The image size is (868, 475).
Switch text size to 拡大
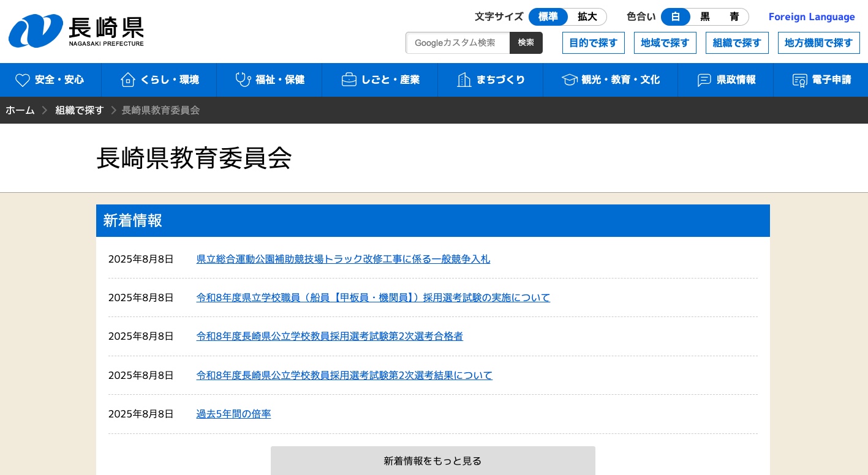pos(587,17)
